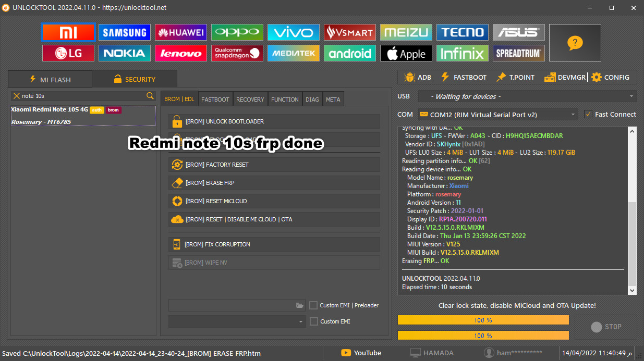Switch to MI FLASH tab

(50, 80)
